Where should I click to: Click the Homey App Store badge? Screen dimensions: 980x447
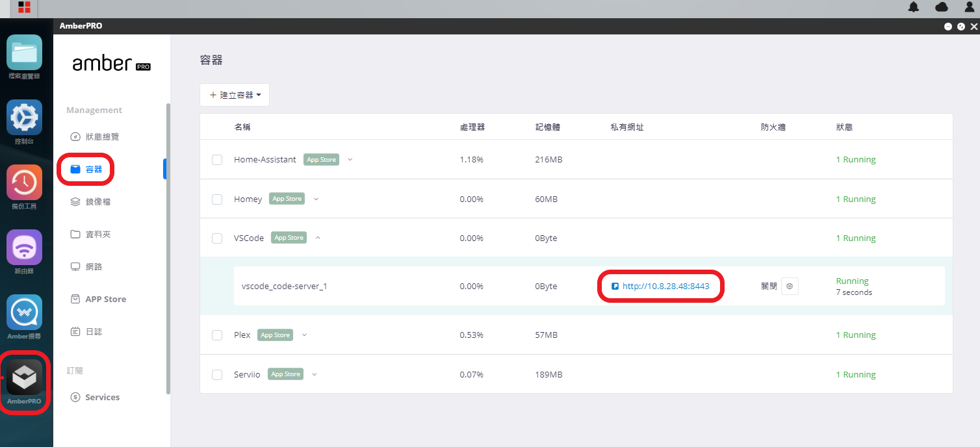click(287, 199)
